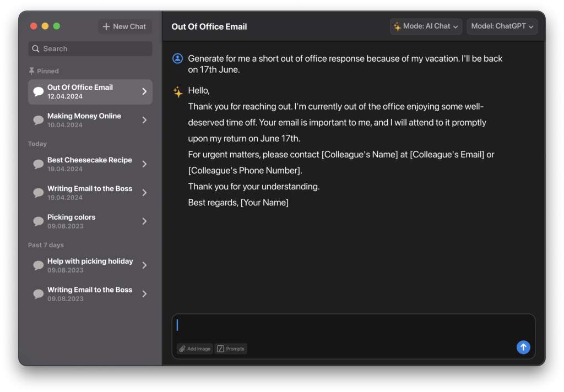Click bubble icon of Writing Email 19.04.2024 chat
564x392 pixels.
[x=39, y=193]
